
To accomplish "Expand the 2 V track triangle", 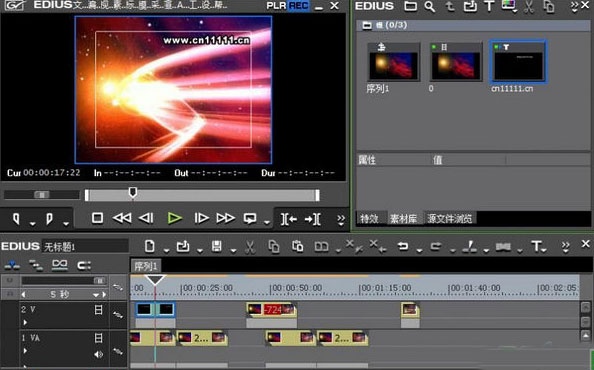I will [25, 323].
